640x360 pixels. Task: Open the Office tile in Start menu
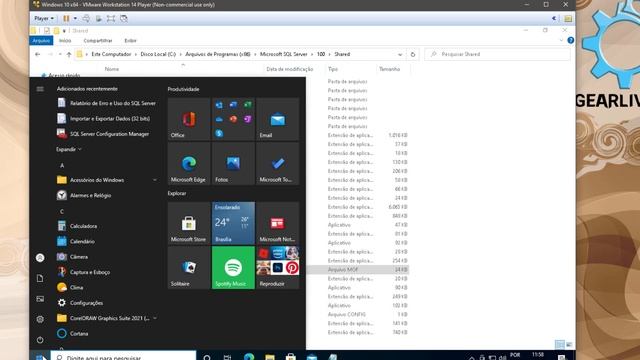189,119
